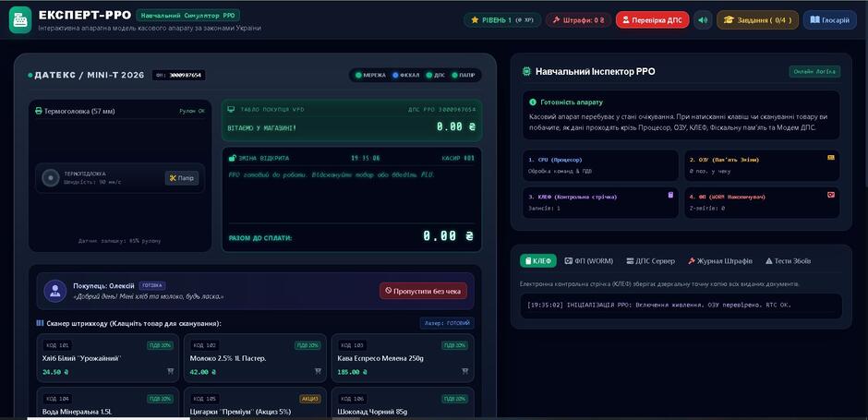This screenshot has height=420, width=868.
Task: Scan product Цигарки "Преміум" (Акциз 5%)
Action: [x=255, y=402]
